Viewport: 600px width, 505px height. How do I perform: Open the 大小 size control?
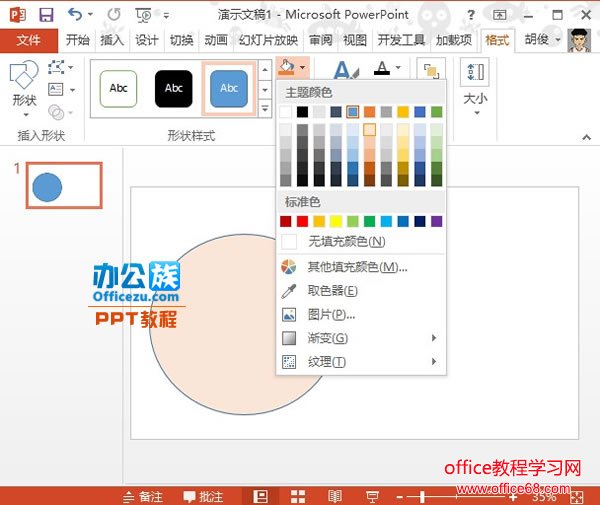click(475, 87)
